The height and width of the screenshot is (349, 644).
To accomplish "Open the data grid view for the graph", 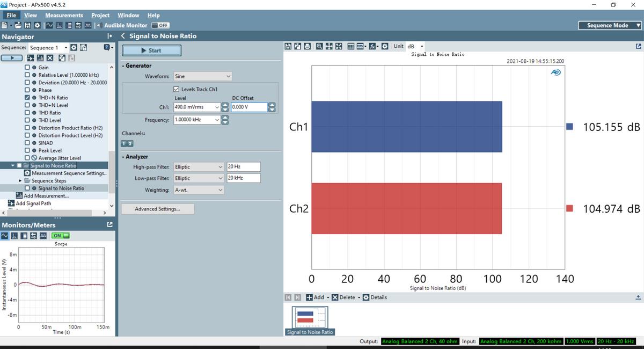I will click(x=351, y=46).
